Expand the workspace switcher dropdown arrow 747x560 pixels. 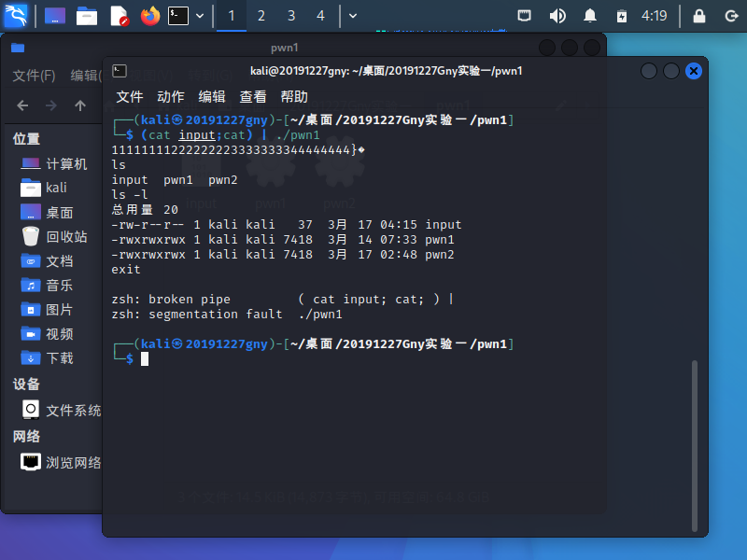coord(353,16)
